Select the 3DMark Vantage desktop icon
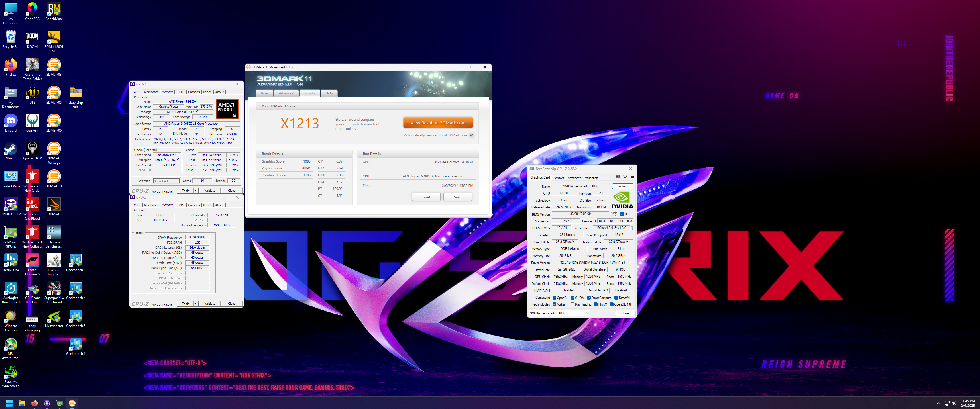Image resolution: width=980 pixels, height=409 pixels. (x=54, y=153)
